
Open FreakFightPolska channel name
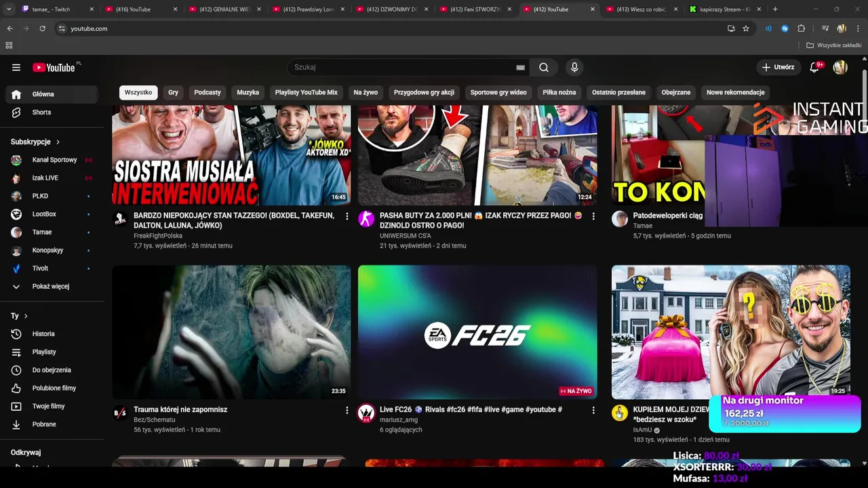click(158, 236)
